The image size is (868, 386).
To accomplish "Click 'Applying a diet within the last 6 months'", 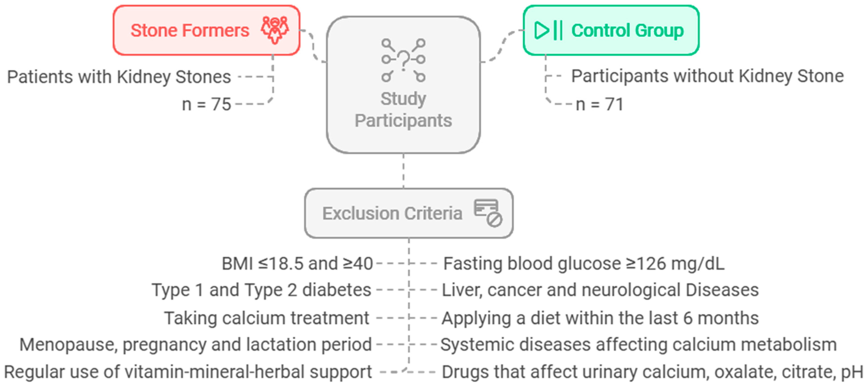I will coord(600,318).
